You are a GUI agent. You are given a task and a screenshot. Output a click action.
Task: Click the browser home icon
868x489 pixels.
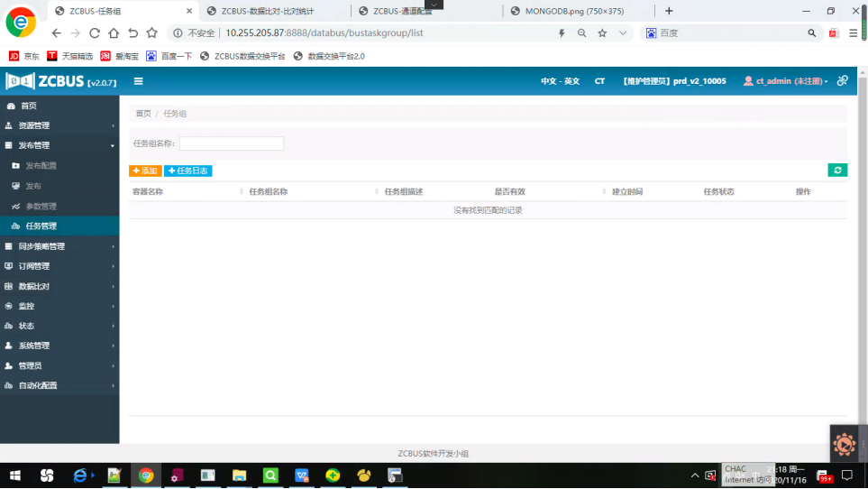pos(114,32)
